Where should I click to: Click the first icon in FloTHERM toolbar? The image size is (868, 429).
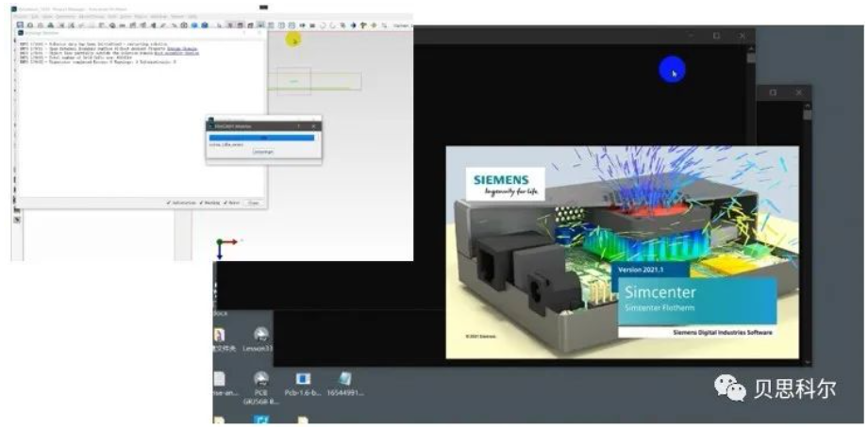20,25
